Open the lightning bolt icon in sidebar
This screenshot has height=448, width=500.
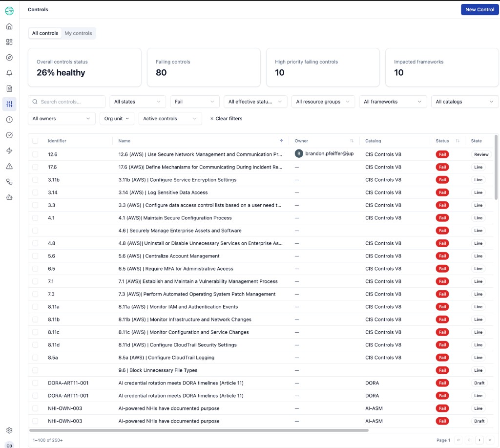[9, 150]
